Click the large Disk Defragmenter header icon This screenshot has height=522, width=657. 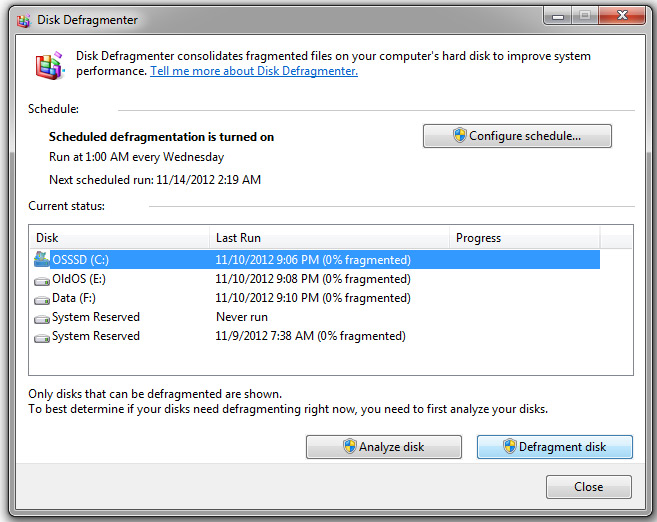click(49, 65)
